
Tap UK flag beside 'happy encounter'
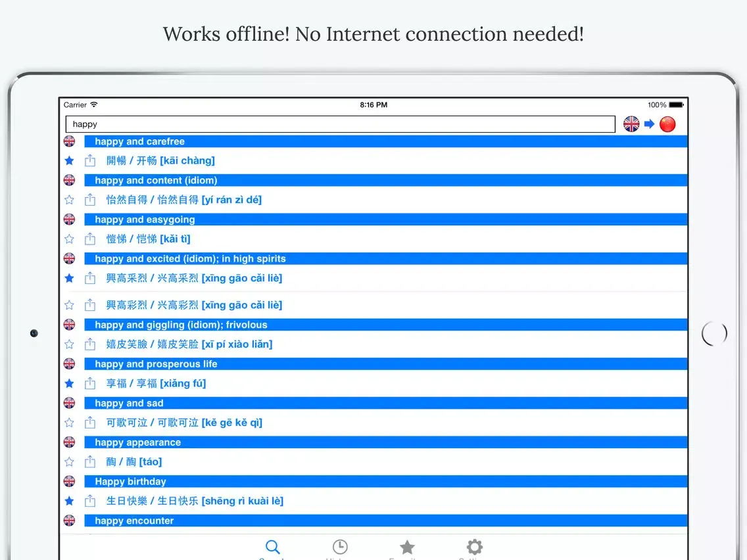[x=70, y=521]
